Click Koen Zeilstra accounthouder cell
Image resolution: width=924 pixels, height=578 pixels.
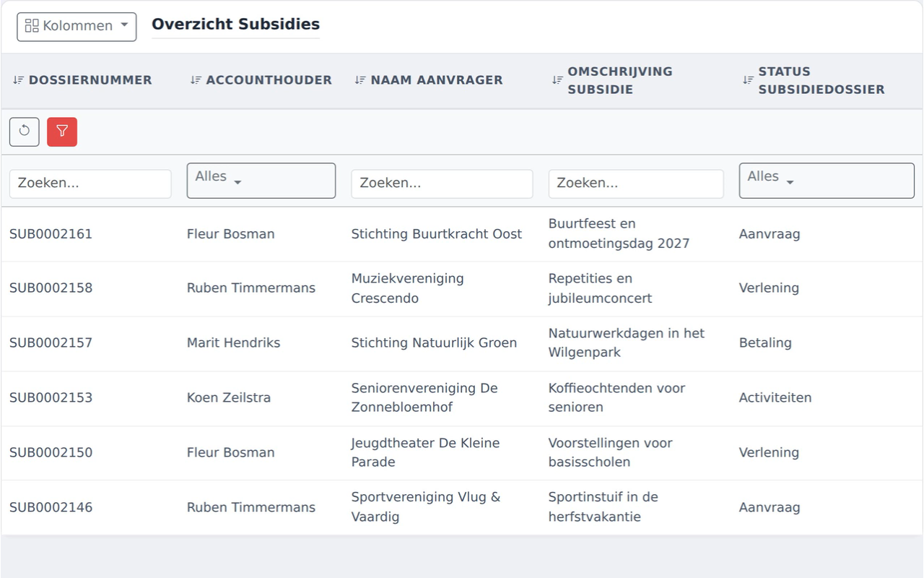click(x=229, y=398)
